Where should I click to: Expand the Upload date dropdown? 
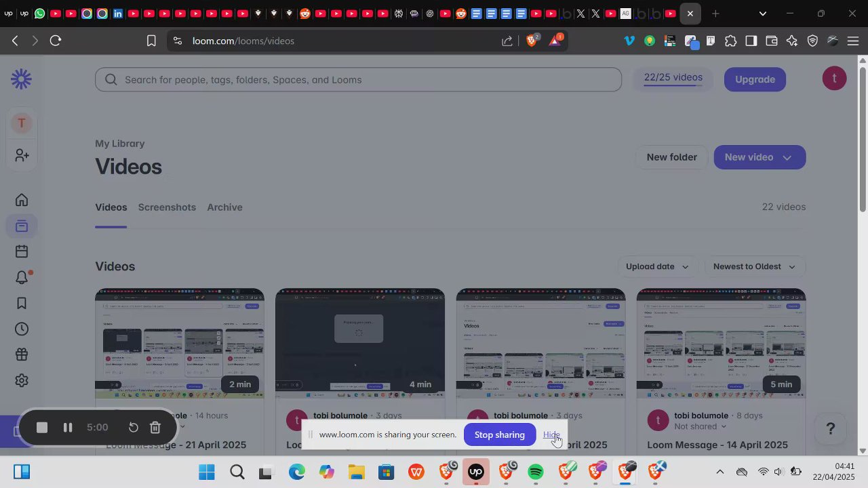657,266
